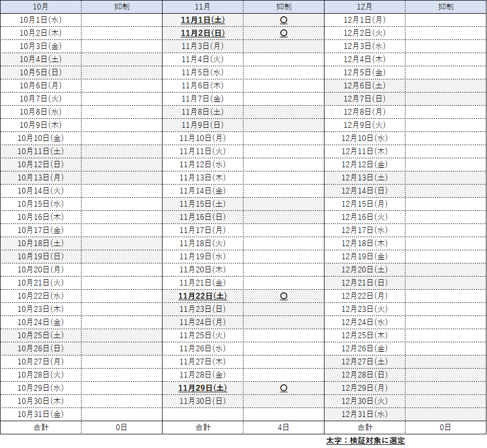Screen dimensions: 487x448
Task: Click the 10月22日(水) cell
Action: tap(40, 296)
